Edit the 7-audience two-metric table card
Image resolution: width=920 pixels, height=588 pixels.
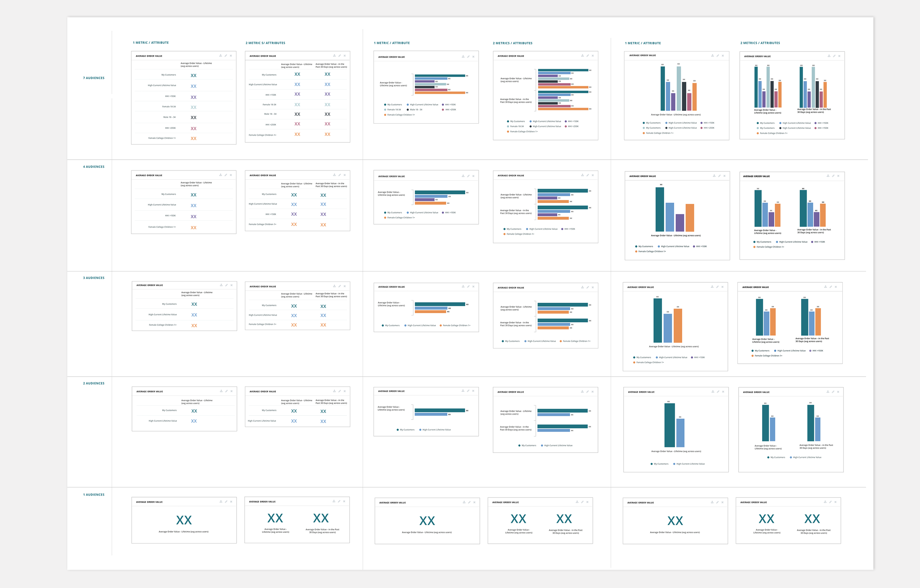click(x=340, y=56)
